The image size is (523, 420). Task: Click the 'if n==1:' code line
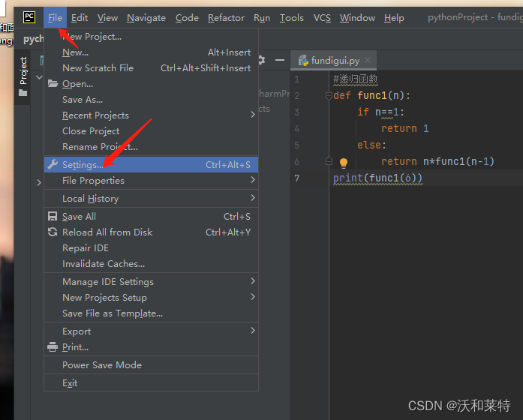click(380, 112)
